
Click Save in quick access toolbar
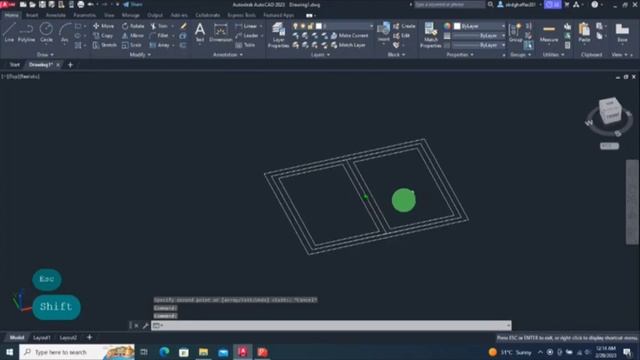click(x=42, y=4)
